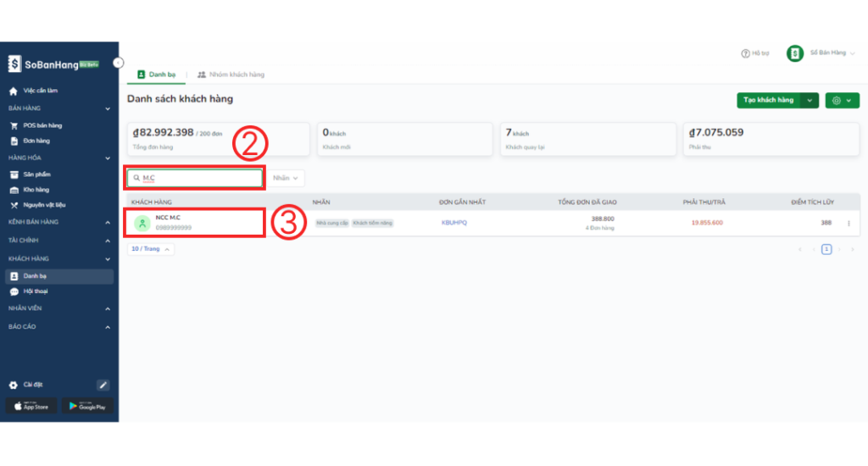The height and width of the screenshot is (466, 868).
Task: Click the ĐƠN GẦN NHẤT column header
Action: [x=462, y=202]
